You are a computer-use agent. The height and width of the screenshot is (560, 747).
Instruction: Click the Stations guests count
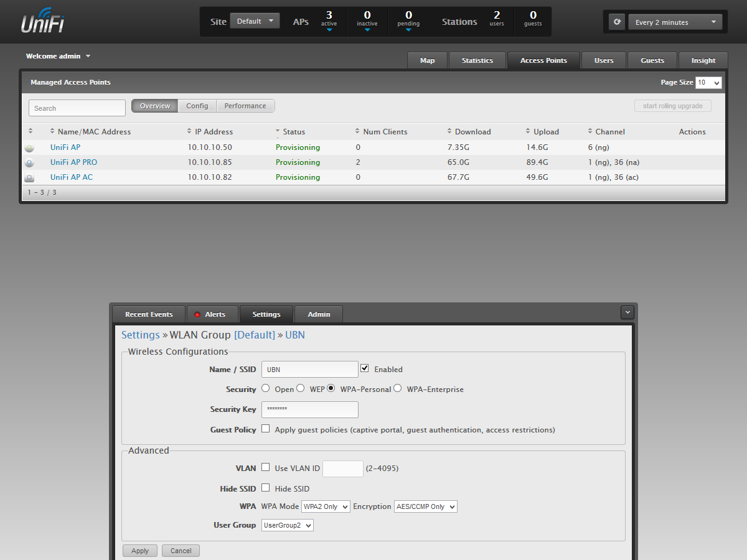tap(533, 18)
